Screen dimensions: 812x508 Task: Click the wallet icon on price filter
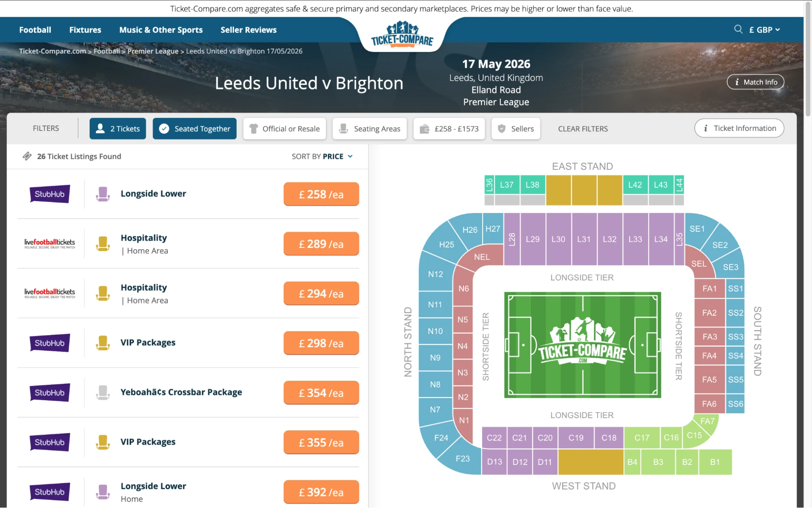click(x=425, y=128)
